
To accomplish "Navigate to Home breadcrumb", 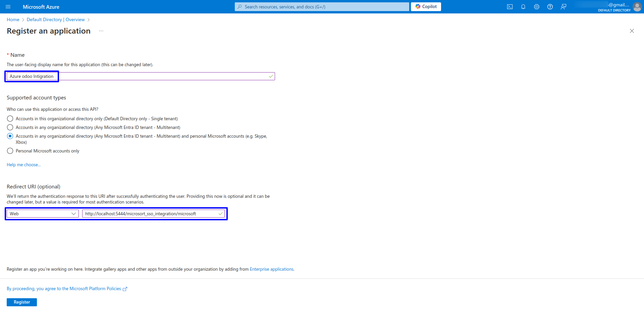I will point(13,19).
